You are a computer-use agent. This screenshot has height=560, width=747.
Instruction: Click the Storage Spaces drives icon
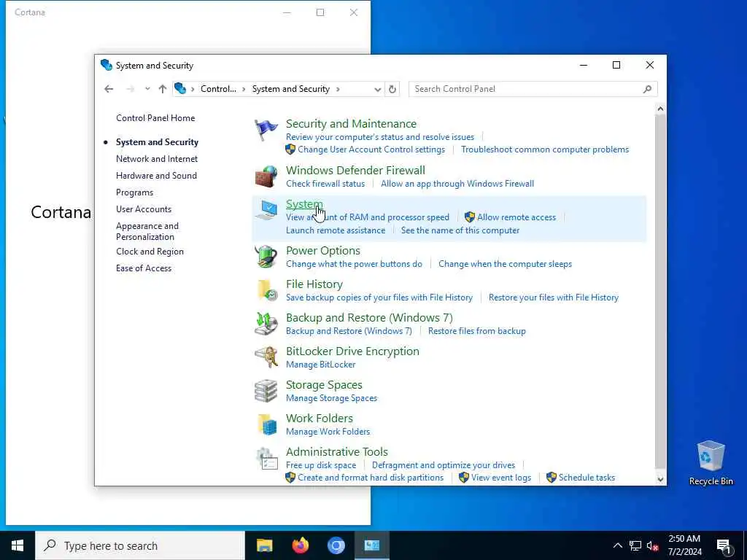[266, 391]
